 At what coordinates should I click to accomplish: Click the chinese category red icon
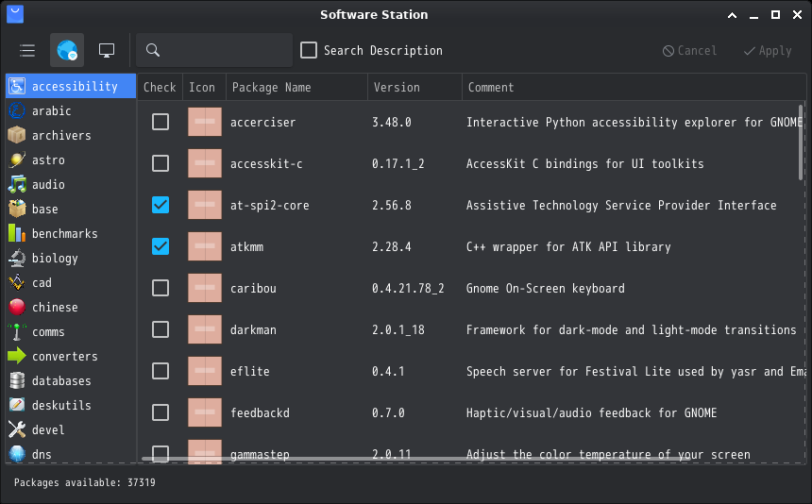[17, 308]
